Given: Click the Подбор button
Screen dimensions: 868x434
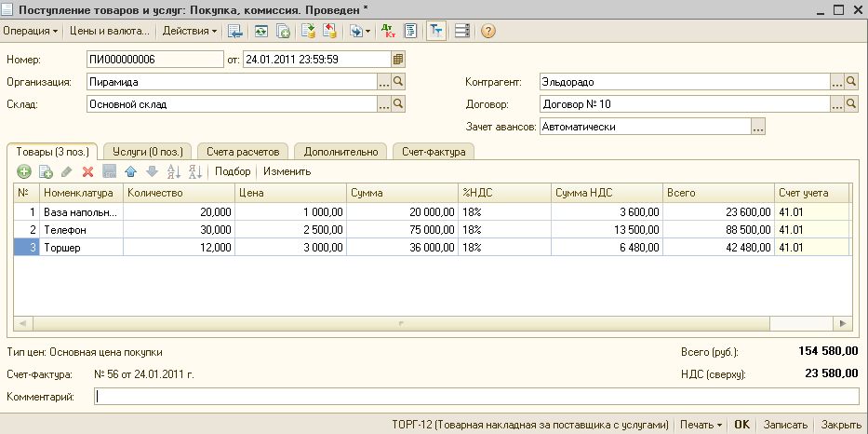Looking at the screenshot, I should pyautogui.click(x=233, y=171).
